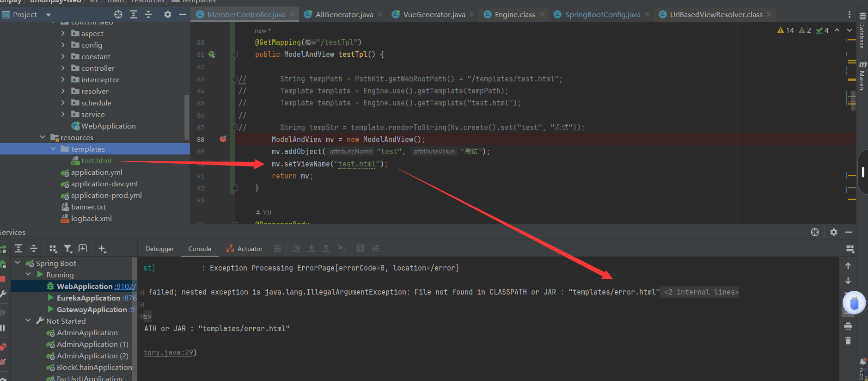Image resolution: width=868 pixels, height=381 pixels.
Task: Click Evaluate Expression calculator icon
Action: (x=361, y=248)
